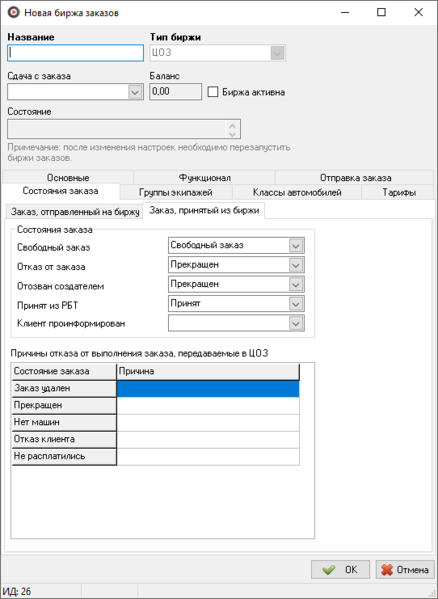Click the Состояние field spinner arrows

232,130
